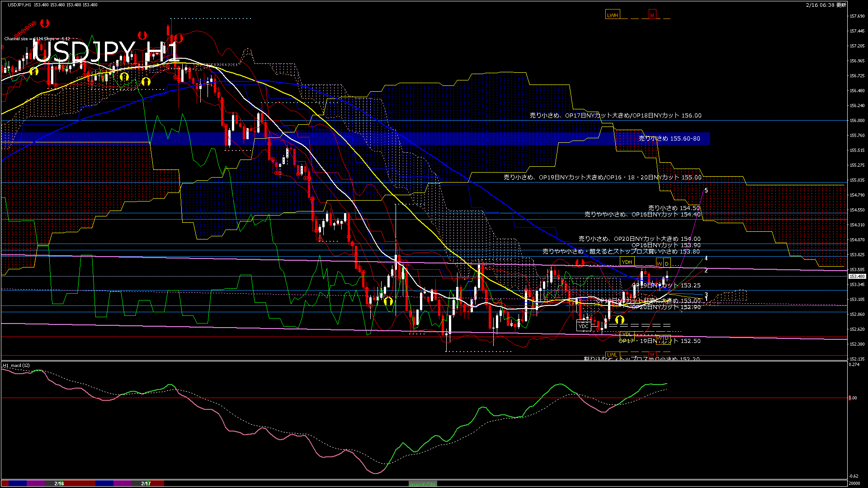Select the white YDC box marker
868x488 pixels.
point(584,326)
